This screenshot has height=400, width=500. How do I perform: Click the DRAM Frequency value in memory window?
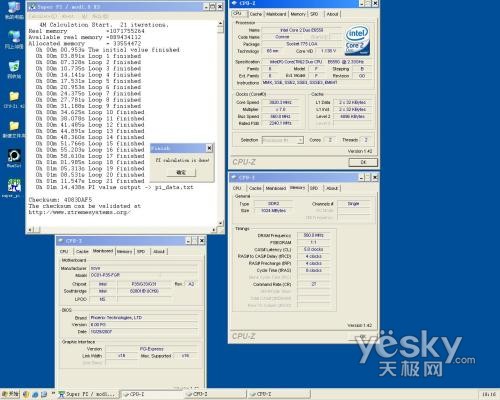pos(313,235)
